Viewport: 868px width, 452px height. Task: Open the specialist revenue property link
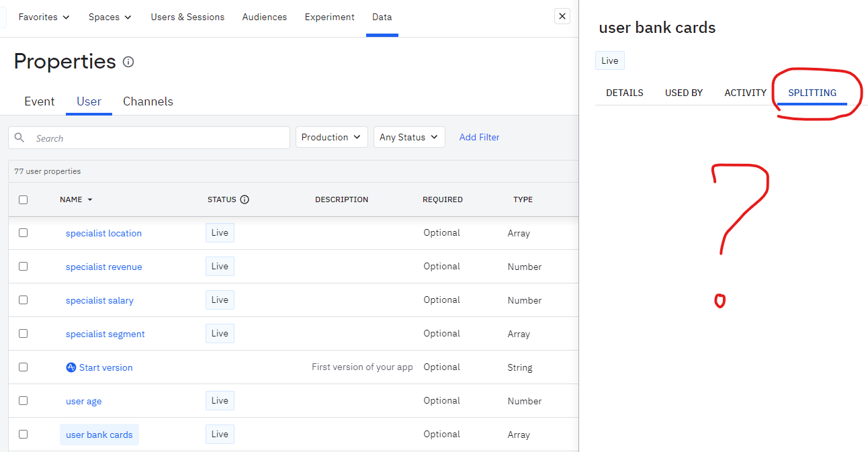tap(104, 267)
